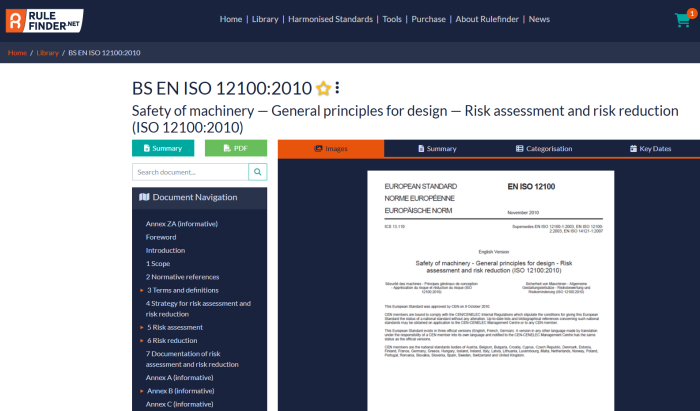Expand the 6 Risk reduction arrow
The height and width of the screenshot is (411, 700).
[x=142, y=340]
